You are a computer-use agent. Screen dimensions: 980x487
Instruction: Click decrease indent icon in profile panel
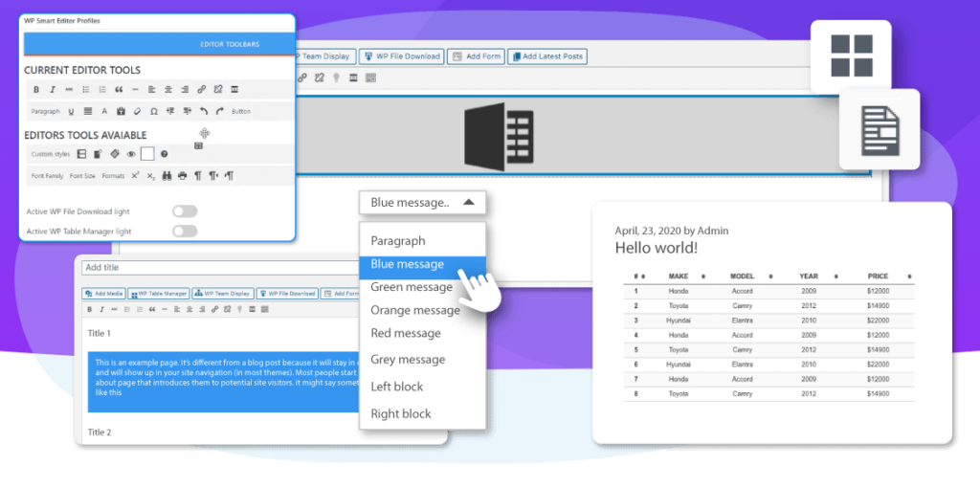click(x=170, y=111)
